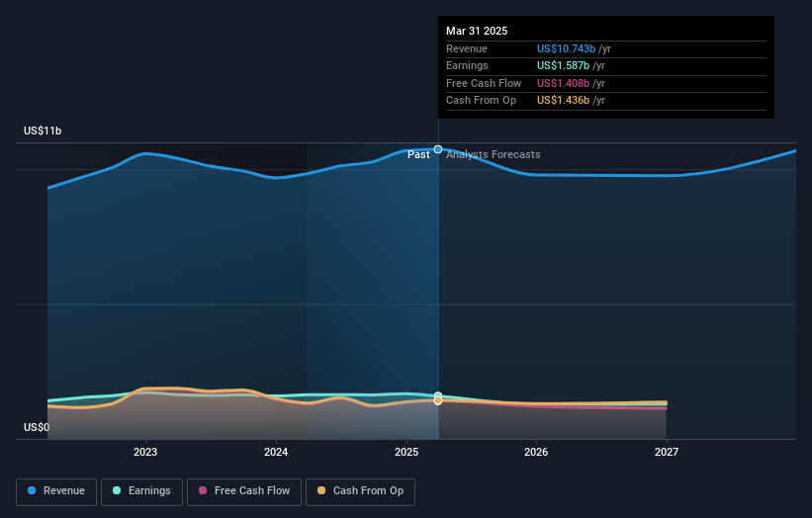The width and height of the screenshot is (812, 518).
Task: Select the 2025 x-axis label
Action: [406, 452]
